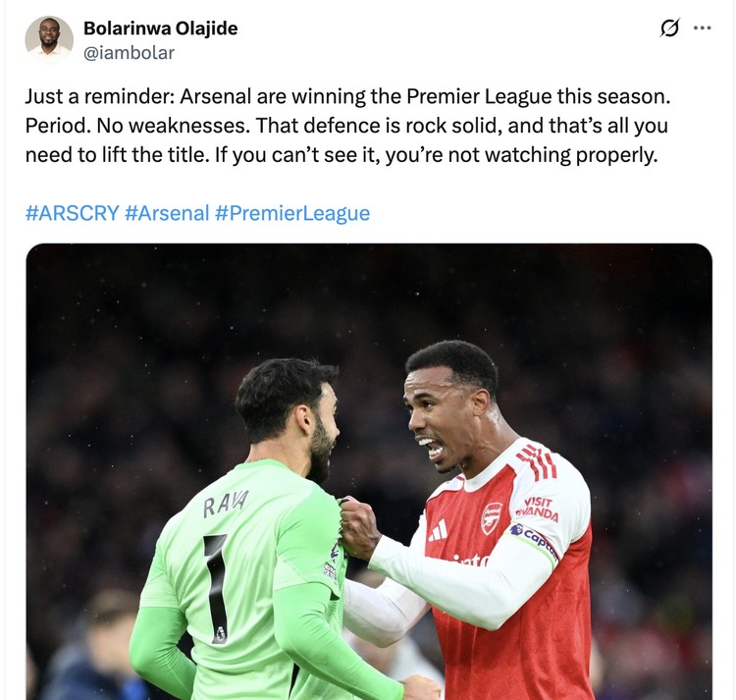Click the Adidas logo on red jersey
Image resolution: width=736 pixels, height=700 pixels.
[438, 530]
